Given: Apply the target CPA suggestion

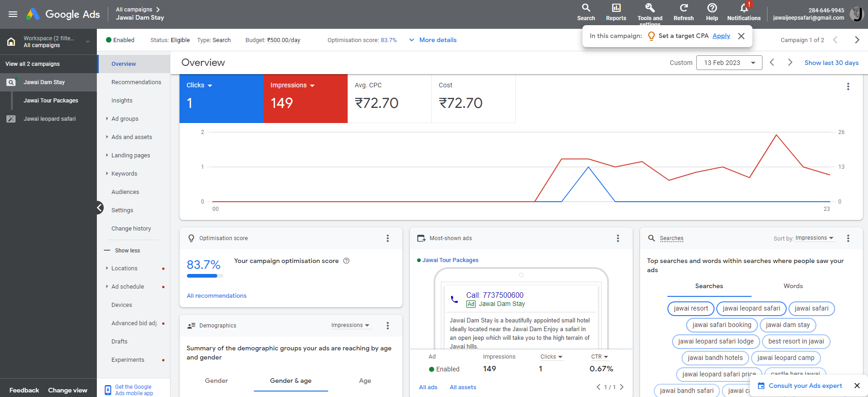Looking at the screenshot, I should pyautogui.click(x=721, y=36).
